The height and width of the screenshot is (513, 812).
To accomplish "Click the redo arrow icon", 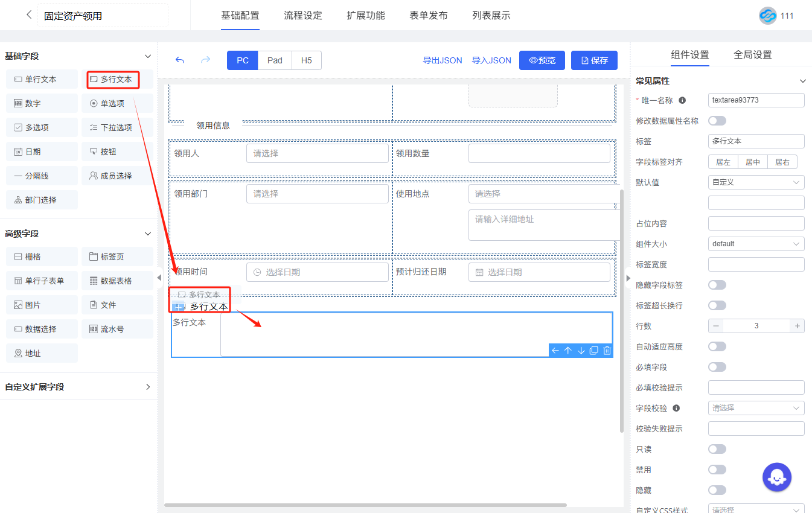I will (x=205, y=60).
